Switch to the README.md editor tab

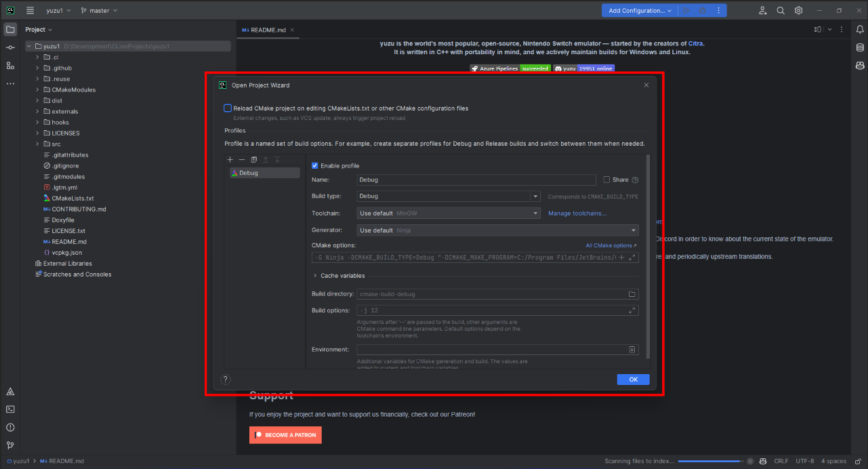coord(268,30)
